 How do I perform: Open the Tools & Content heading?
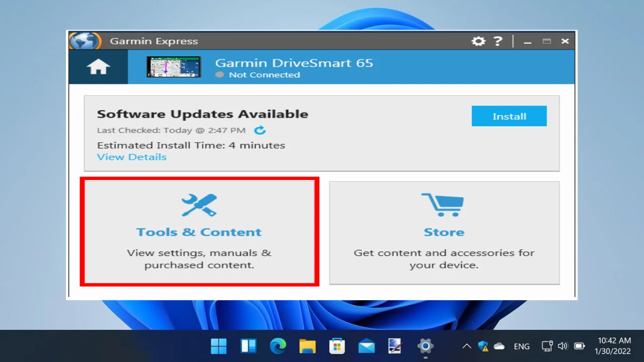pyautogui.click(x=199, y=232)
